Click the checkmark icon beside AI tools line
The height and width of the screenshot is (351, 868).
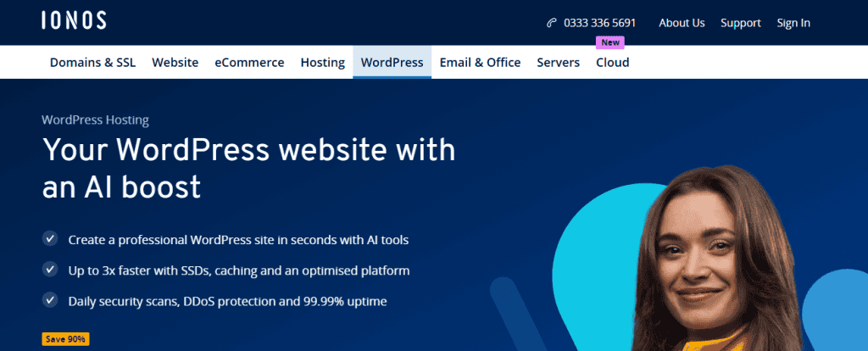point(50,239)
